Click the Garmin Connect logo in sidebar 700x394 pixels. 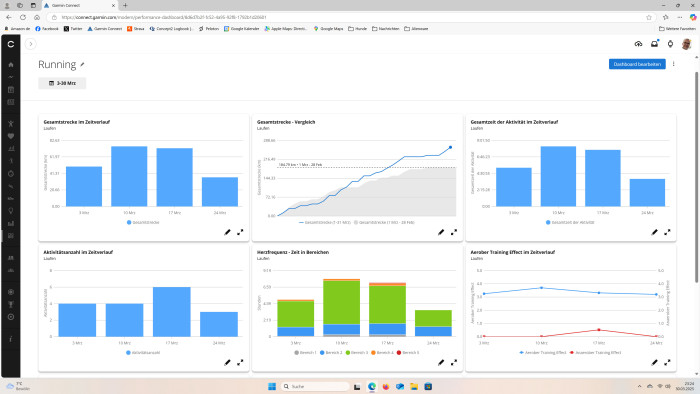click(x=11, y=44)
